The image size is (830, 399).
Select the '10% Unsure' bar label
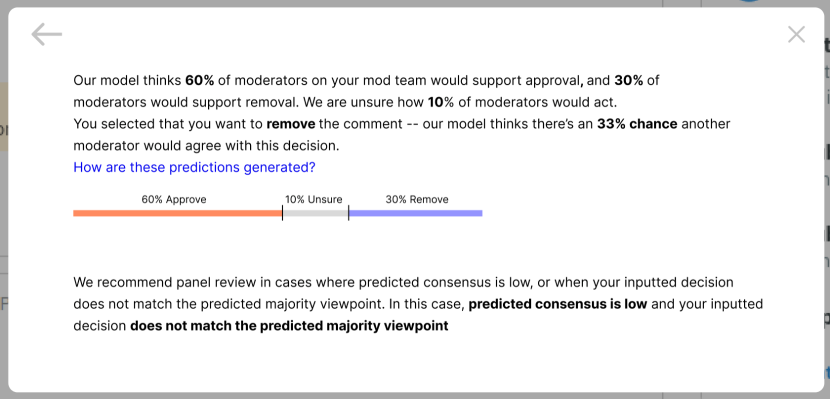[x=314, y=200]
